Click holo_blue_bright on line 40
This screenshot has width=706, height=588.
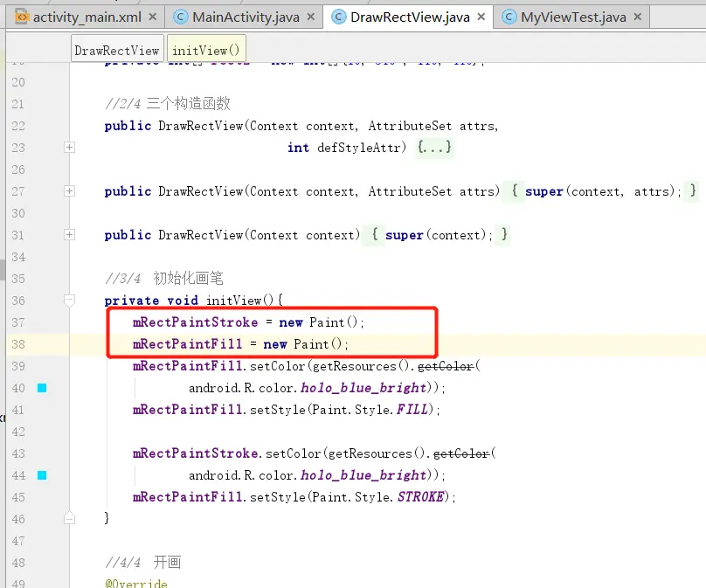pos(363,388)
